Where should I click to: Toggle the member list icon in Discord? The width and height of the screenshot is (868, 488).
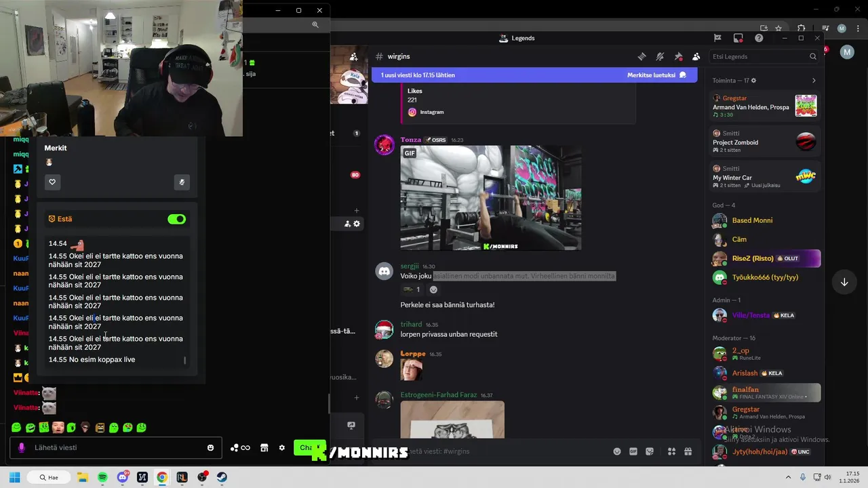[x=696, y=56]
